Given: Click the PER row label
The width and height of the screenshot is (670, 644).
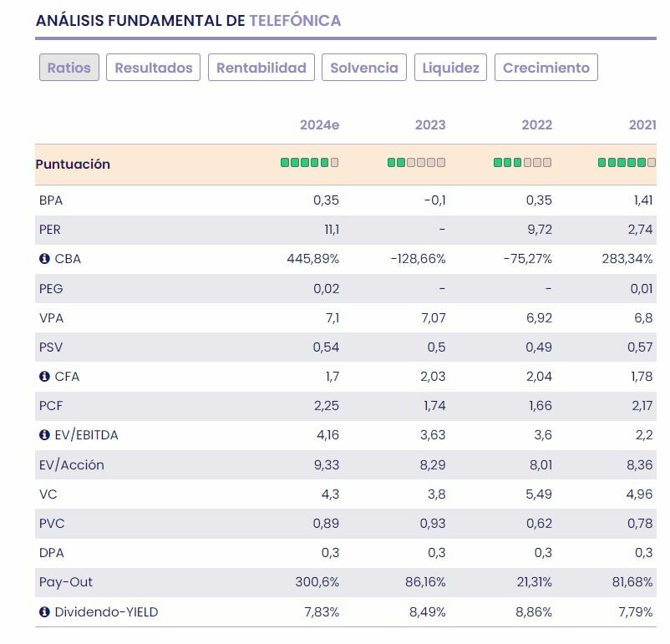Looking at the screenshot, I should (x=50, y=230).
